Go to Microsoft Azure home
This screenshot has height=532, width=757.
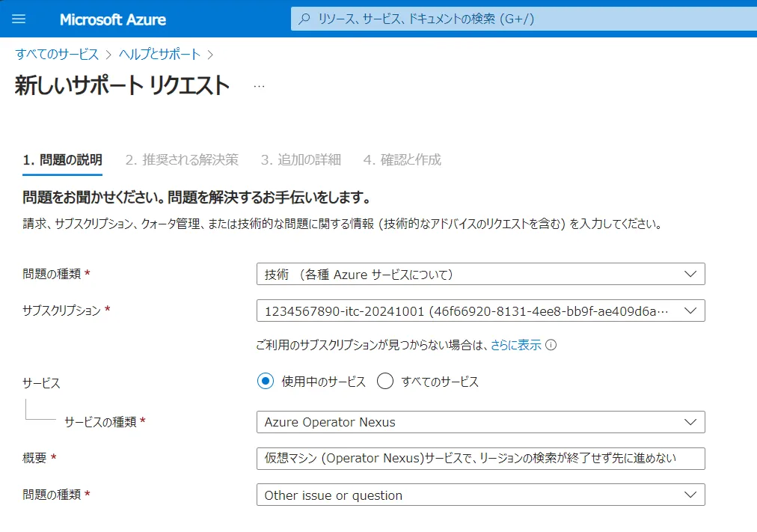(112, 19)
